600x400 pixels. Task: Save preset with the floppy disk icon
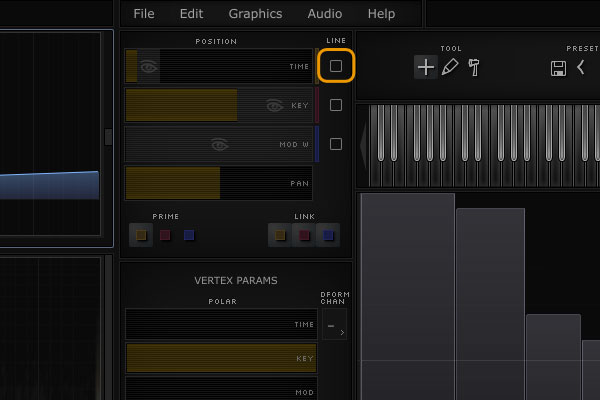[558, 68]
